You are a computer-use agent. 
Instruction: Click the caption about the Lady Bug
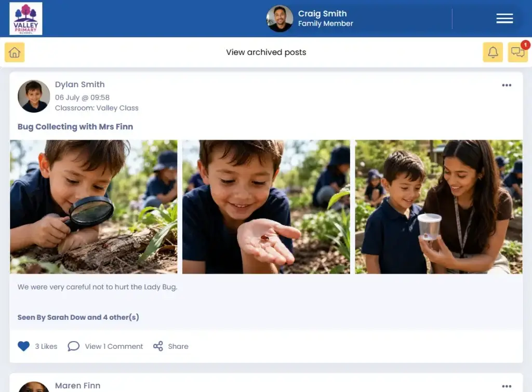tap(97, 287)
